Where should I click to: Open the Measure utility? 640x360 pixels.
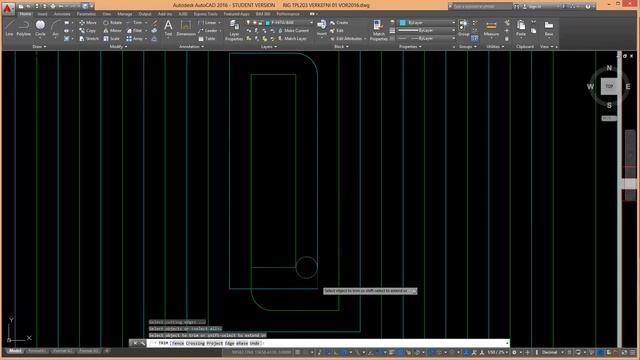[x=491, y=28]
